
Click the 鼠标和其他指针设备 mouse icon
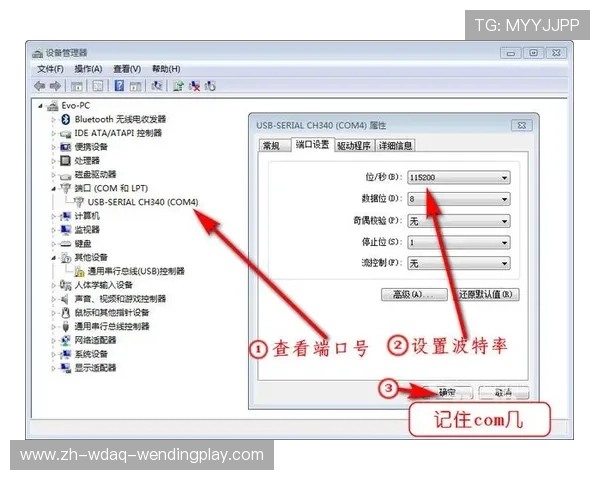65,312
